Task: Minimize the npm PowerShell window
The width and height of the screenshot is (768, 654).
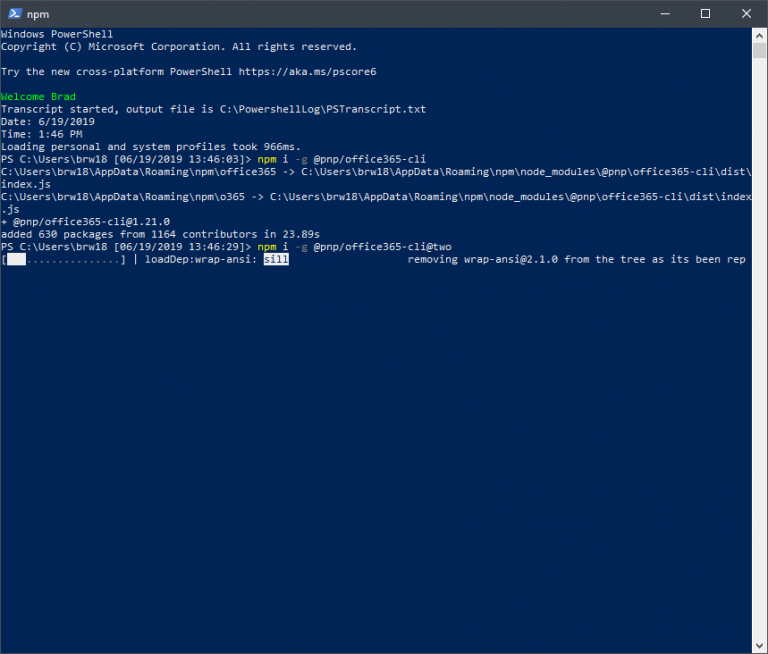Action: tap(665, 14)
